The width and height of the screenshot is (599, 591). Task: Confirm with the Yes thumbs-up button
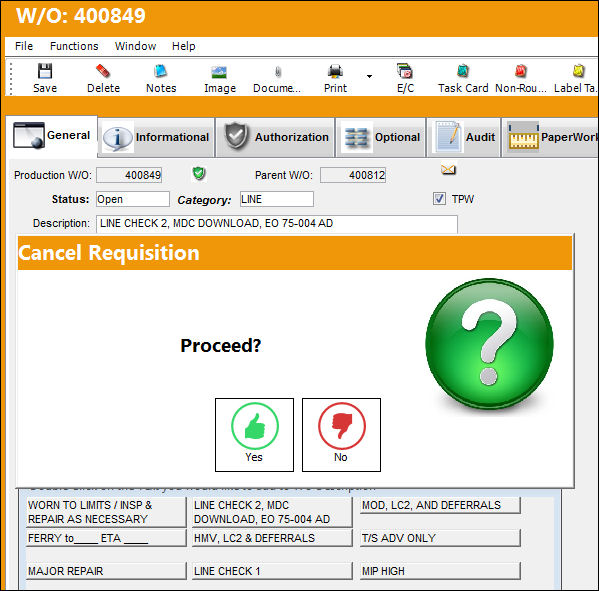(x=254, y=435)
